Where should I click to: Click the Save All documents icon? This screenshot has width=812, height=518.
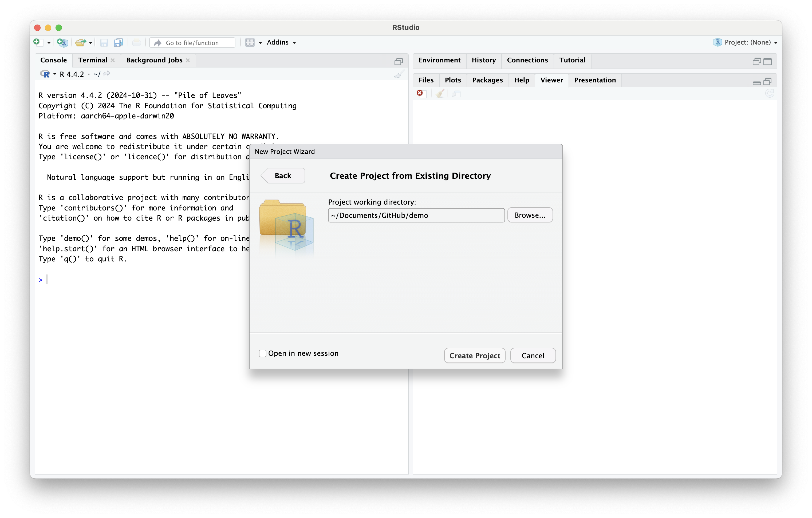tap(118, 42)
